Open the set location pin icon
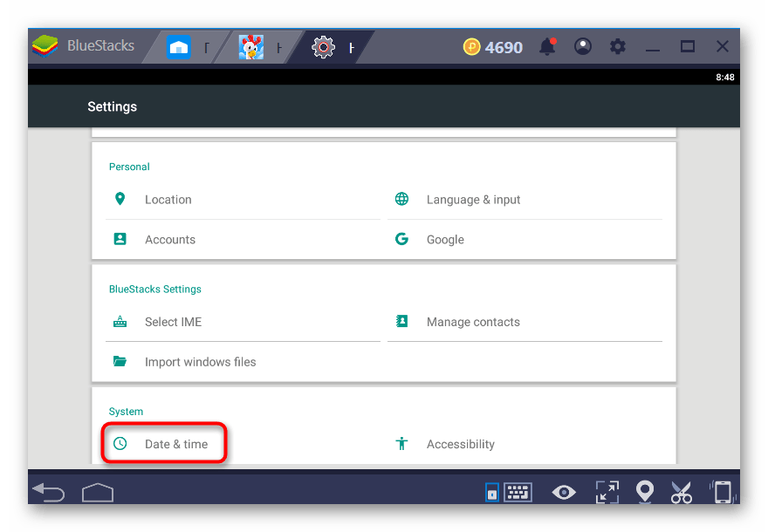This screenshot has height=532, width=768. pos(644,493)
